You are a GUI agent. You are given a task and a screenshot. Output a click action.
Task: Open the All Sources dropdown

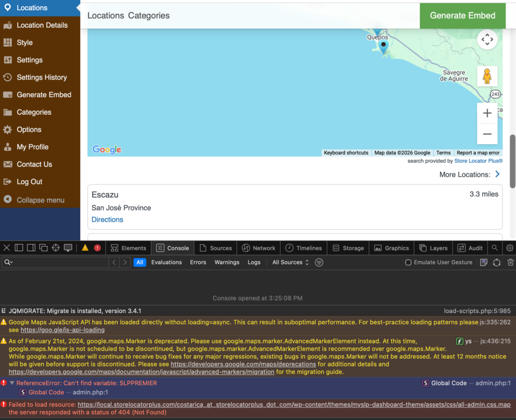[290, 262]
